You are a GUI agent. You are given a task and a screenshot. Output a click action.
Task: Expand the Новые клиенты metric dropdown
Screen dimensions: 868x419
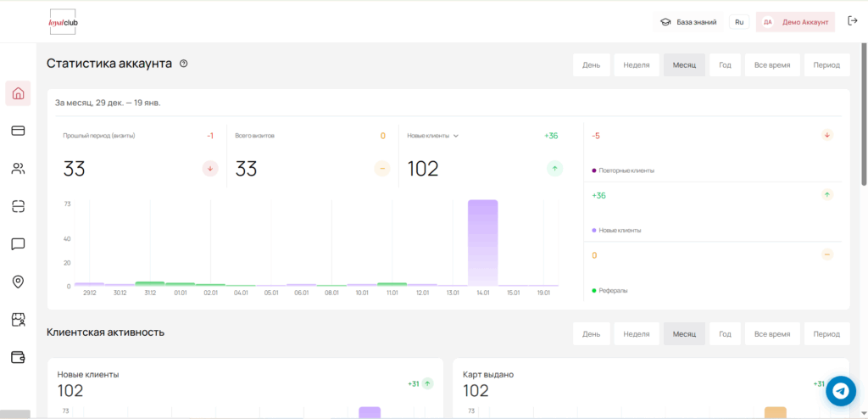pyautogui.click(x=455, y=136)
